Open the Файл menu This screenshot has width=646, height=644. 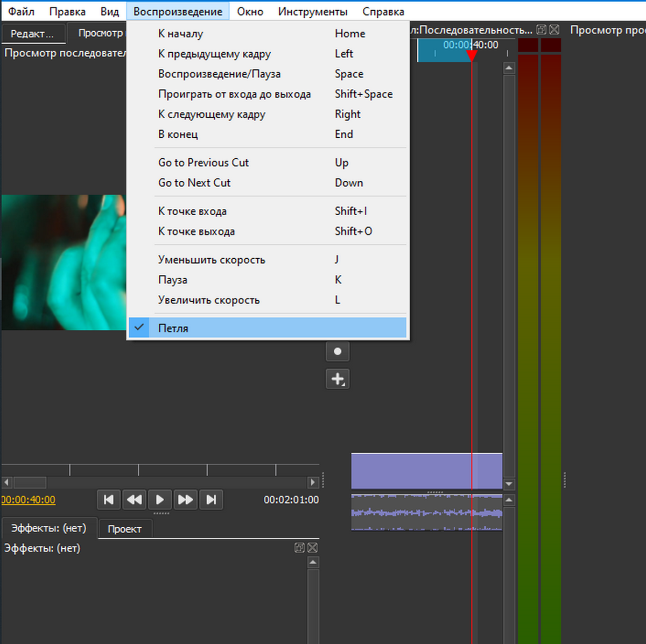point(22,11)
